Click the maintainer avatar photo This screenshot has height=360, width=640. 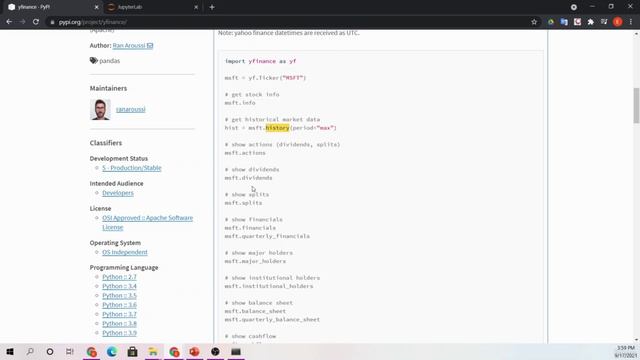100,109
